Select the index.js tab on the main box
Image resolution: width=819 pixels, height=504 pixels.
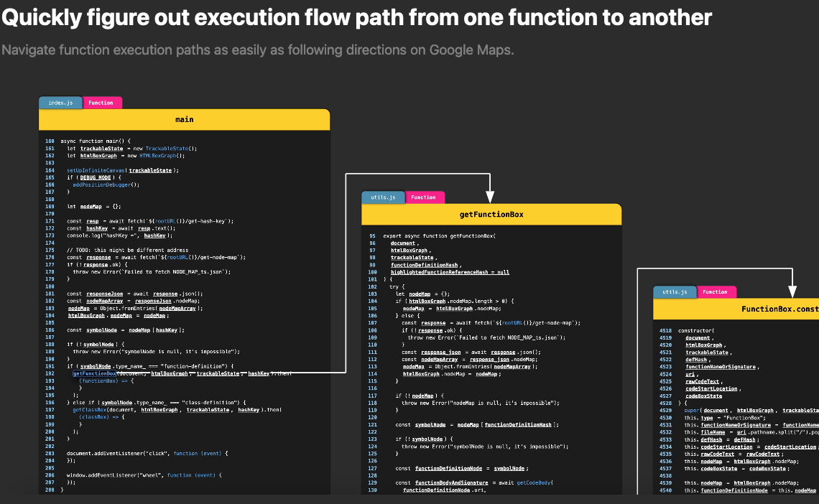coord(60,103)
